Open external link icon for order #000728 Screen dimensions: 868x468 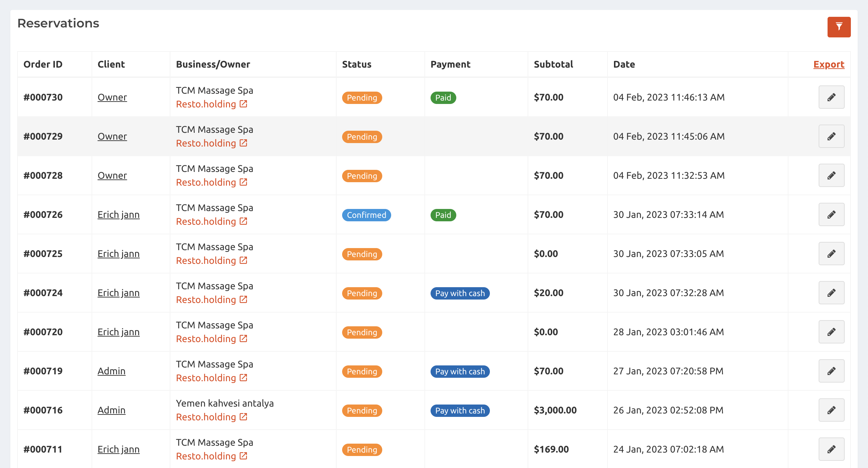tap(243, 182)
